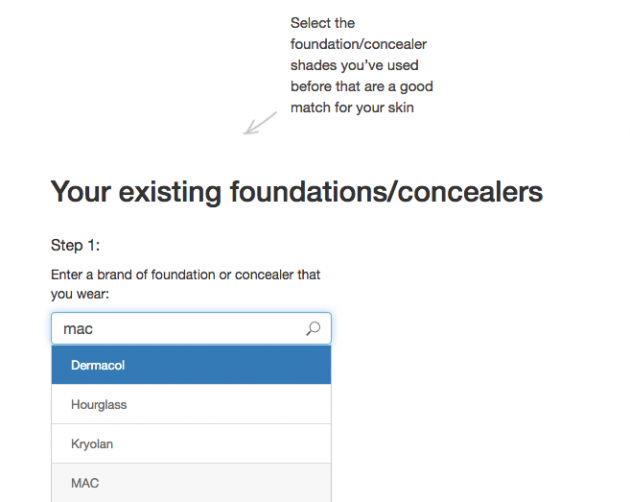The height and width of the screenshot is (502, 630).
Task: Click the "Step 1:" label
Action: coord(75,245)
